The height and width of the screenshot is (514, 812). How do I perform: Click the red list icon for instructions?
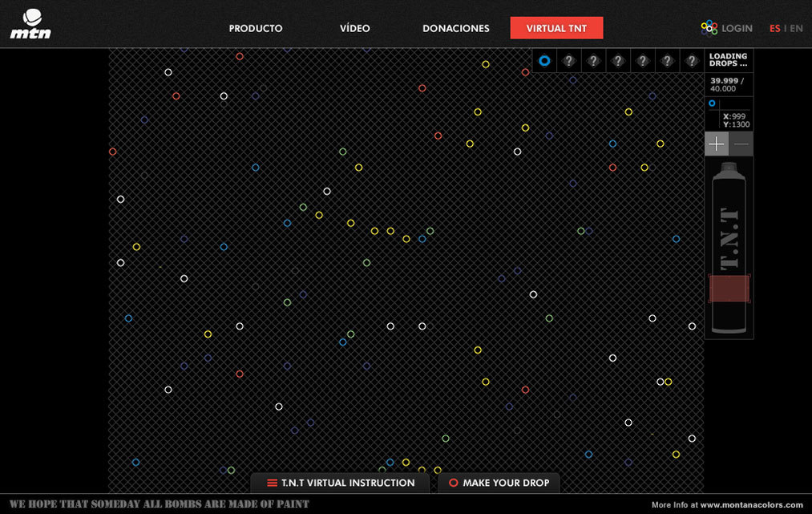click(x=273, y=483)
